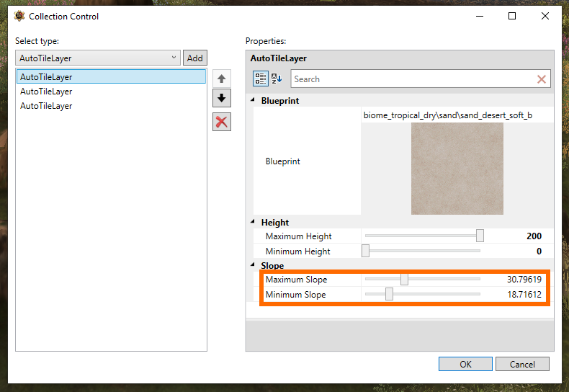The height and width of the screenshot is (392, 569).
Task: Click the Minimum Slope property label
Action: 295,295
